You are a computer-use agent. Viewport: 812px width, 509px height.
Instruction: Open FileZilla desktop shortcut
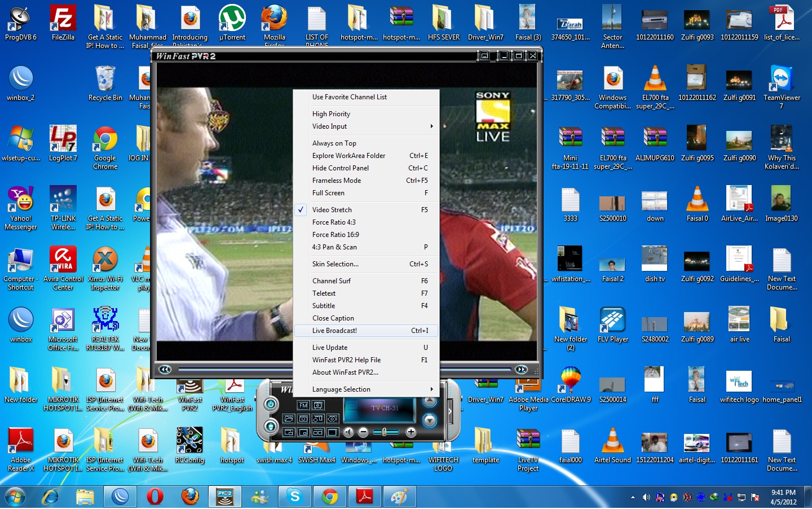pos(63,24)
